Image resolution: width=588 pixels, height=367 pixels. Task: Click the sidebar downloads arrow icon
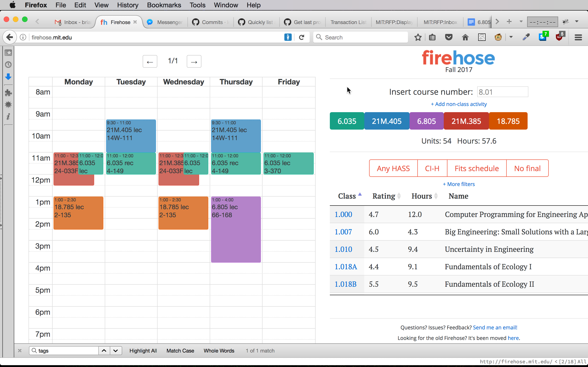[8, 77]
